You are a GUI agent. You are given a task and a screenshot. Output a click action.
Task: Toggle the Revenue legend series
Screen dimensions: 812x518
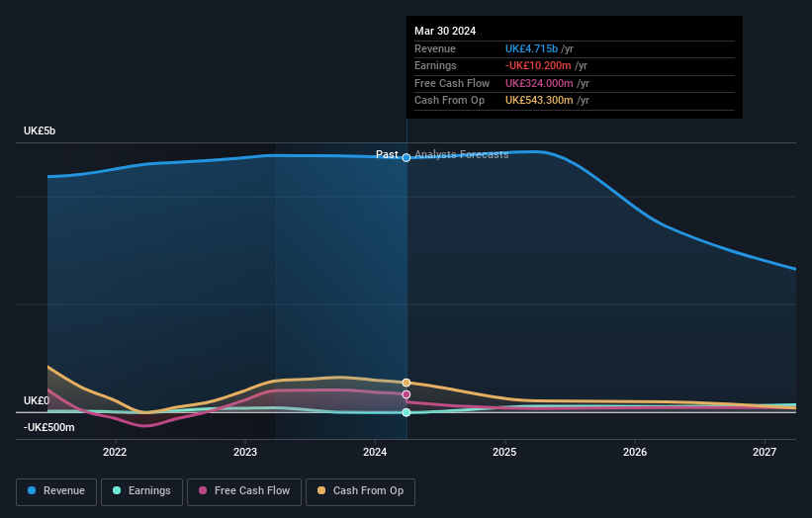pyautogui.click(x=56, y=491)
